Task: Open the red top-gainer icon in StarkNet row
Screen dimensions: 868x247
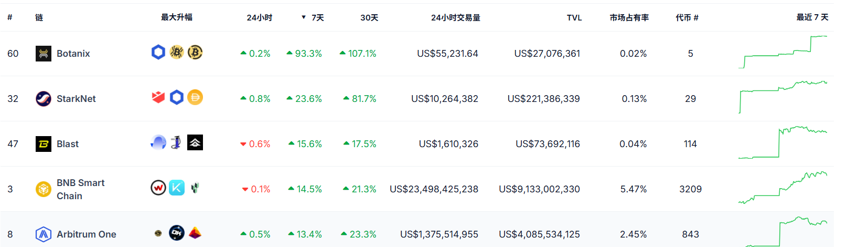Action: (158, 98)
